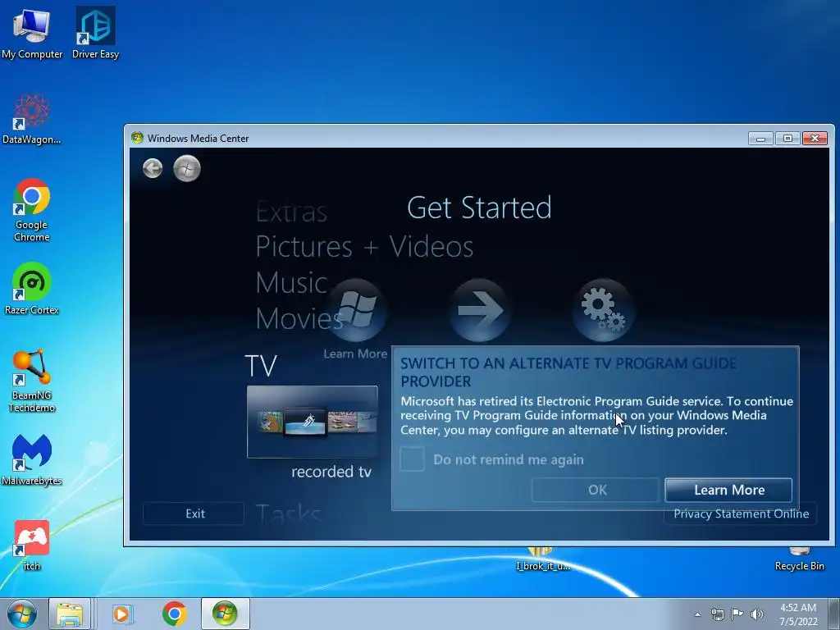Minimize the Windows Media Center window
This screenshot has height=630, width=840.
(x=760, y=138)
